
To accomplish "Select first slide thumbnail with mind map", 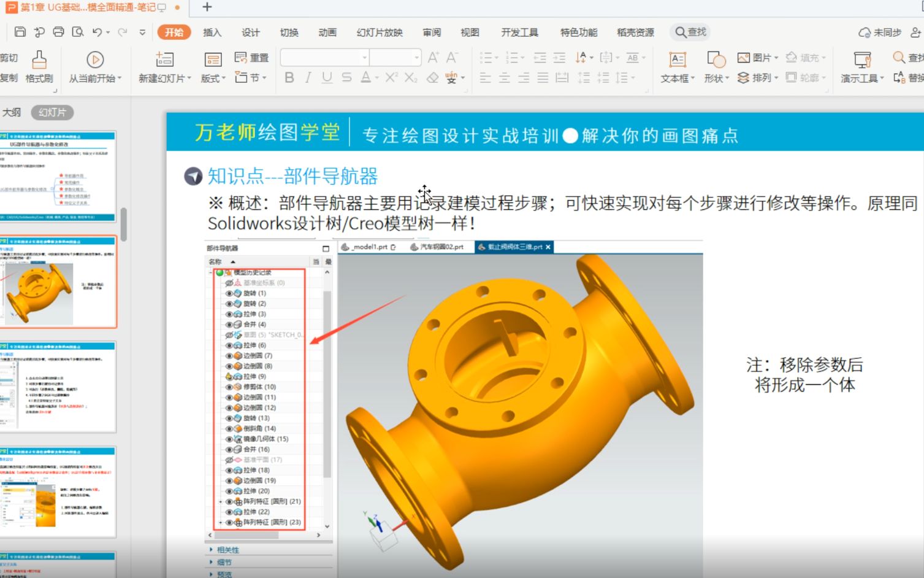I will (x=57, y=177).
